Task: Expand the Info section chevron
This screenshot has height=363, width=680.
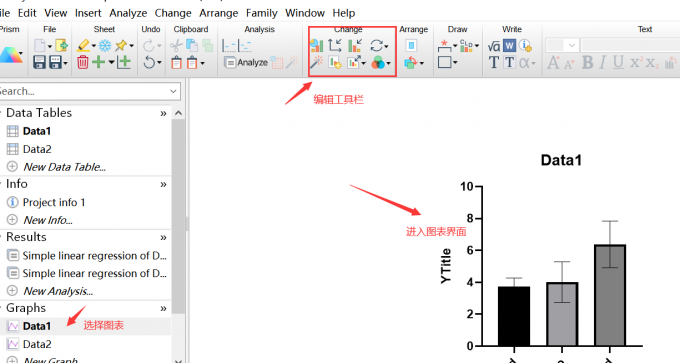Action: click(163, 184)
